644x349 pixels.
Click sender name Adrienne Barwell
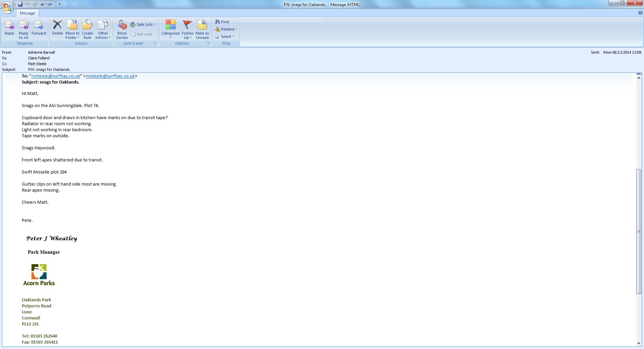point(41,52)
